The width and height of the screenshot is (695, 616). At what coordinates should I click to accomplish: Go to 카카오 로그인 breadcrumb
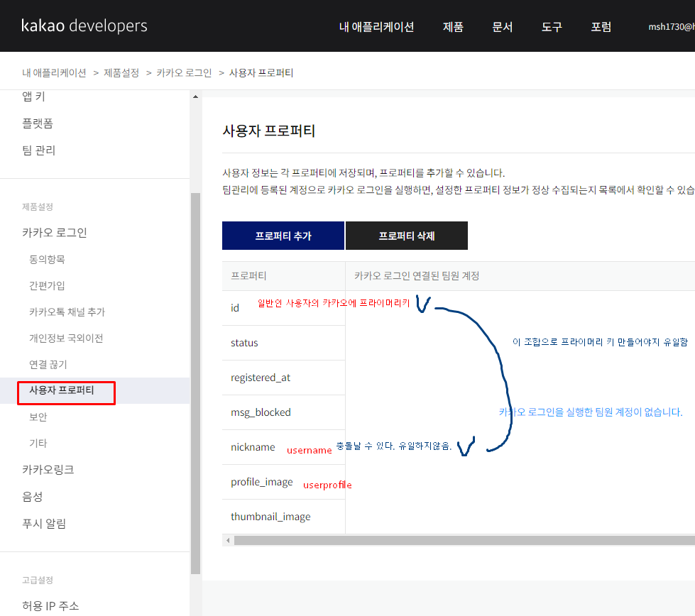(184, 72)
